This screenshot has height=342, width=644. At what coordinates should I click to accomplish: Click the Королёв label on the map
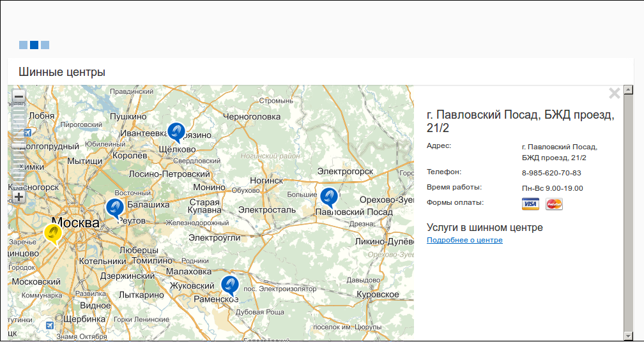click(130, 156)
